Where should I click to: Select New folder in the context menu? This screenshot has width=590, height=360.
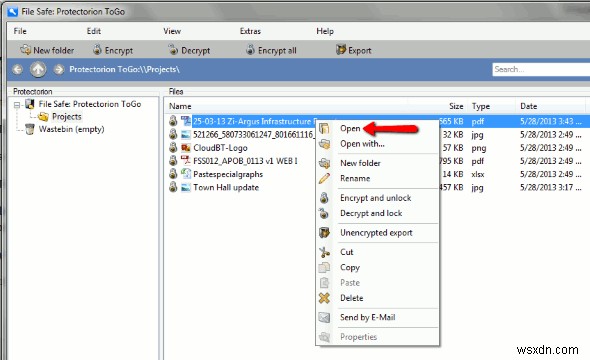(360, 163)
